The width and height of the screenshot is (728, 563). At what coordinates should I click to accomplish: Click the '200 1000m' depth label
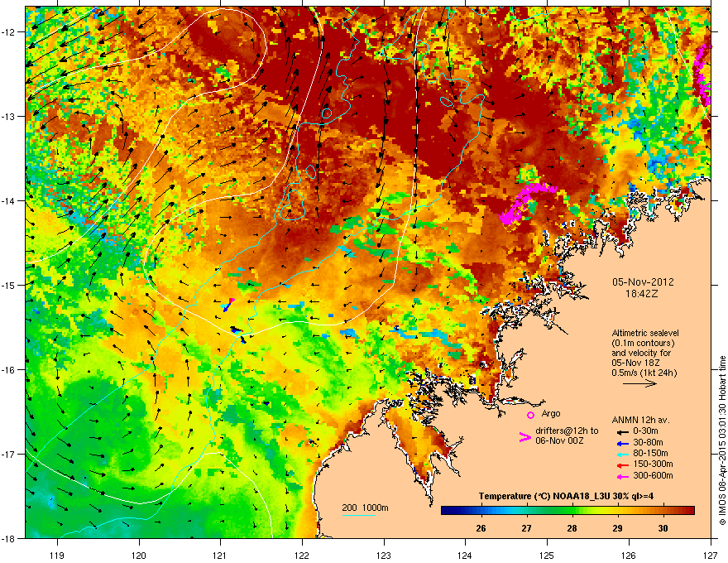(365, 508)
